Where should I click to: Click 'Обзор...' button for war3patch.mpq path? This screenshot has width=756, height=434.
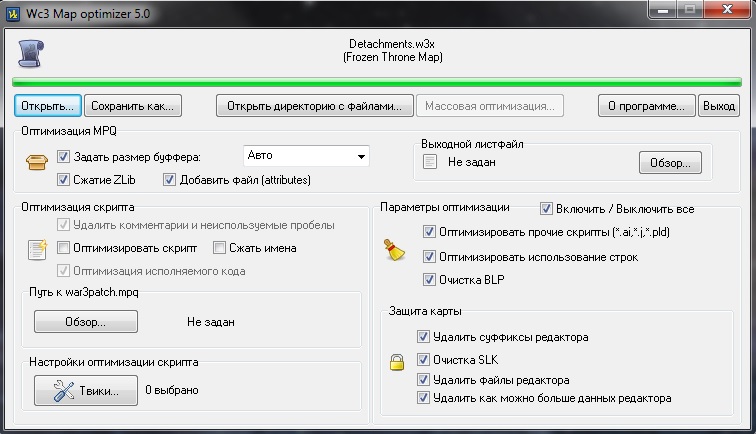pos(86,322)
